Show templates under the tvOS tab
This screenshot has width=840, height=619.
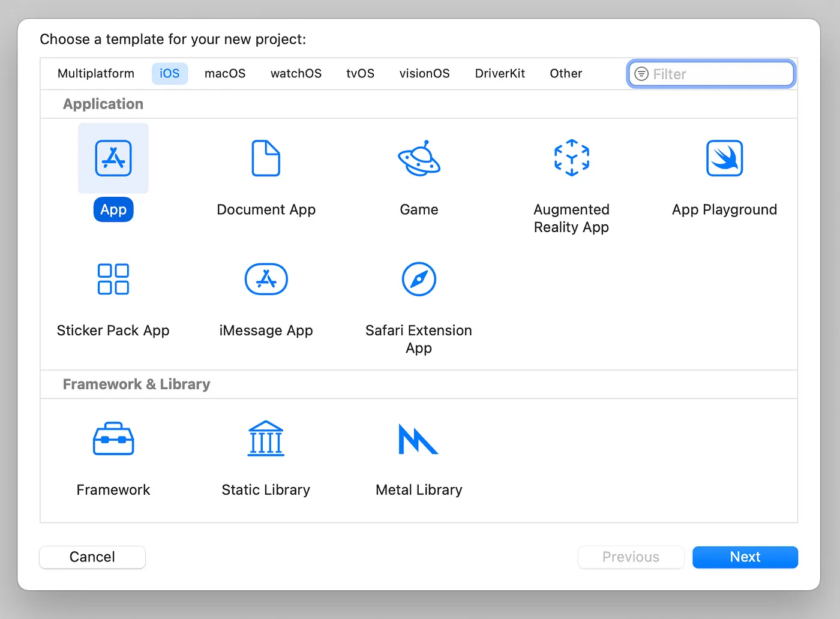[360, 74]
